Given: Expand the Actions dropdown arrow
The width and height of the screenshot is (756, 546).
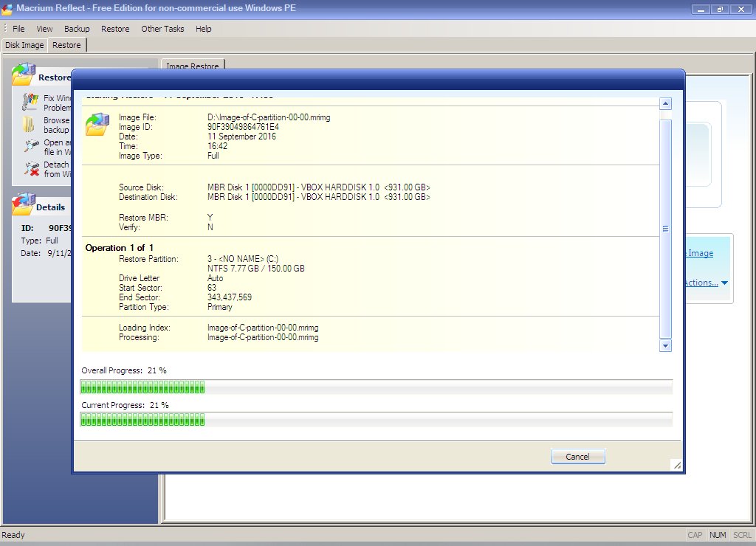Looking at the screenshot, I should coord(724,283).
